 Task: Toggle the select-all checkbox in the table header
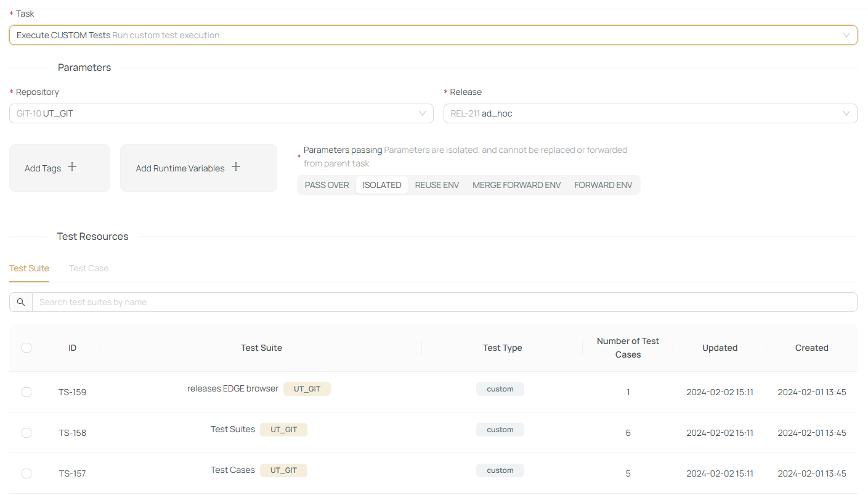coord(26,348)
